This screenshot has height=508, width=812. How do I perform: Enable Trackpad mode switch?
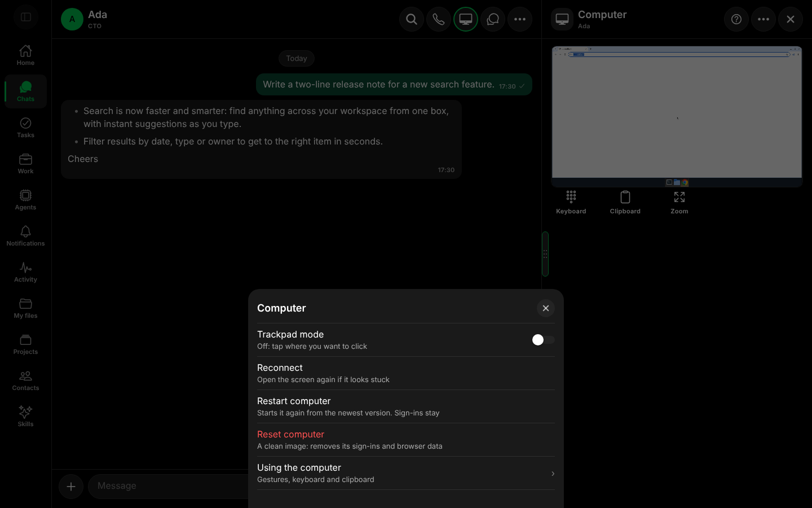544,340
